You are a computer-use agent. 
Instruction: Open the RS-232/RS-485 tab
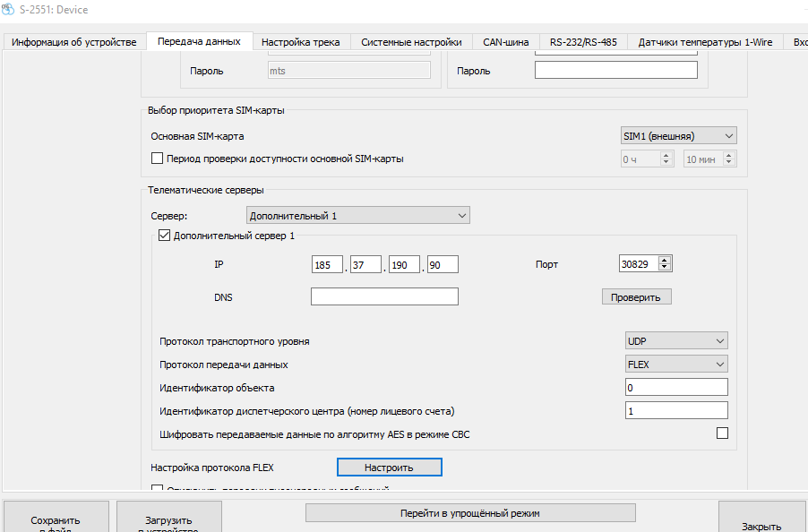pos(583,42)
